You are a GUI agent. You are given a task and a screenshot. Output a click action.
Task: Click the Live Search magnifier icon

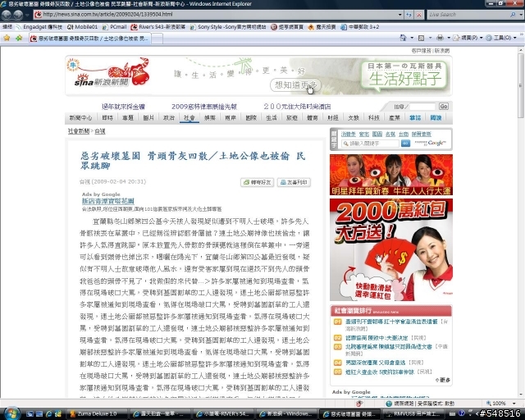[513, 15]
